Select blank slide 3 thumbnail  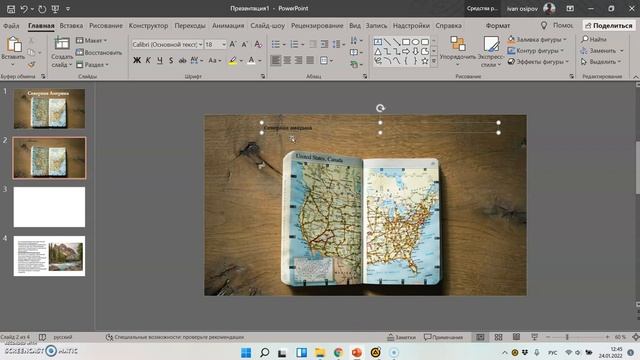(x=49, y=207)
